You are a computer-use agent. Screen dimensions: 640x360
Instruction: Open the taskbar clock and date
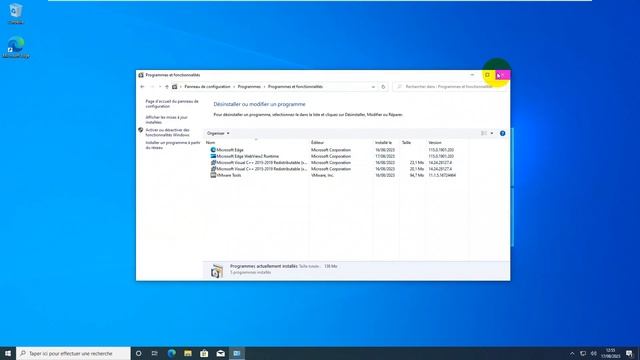click(611, 353)
